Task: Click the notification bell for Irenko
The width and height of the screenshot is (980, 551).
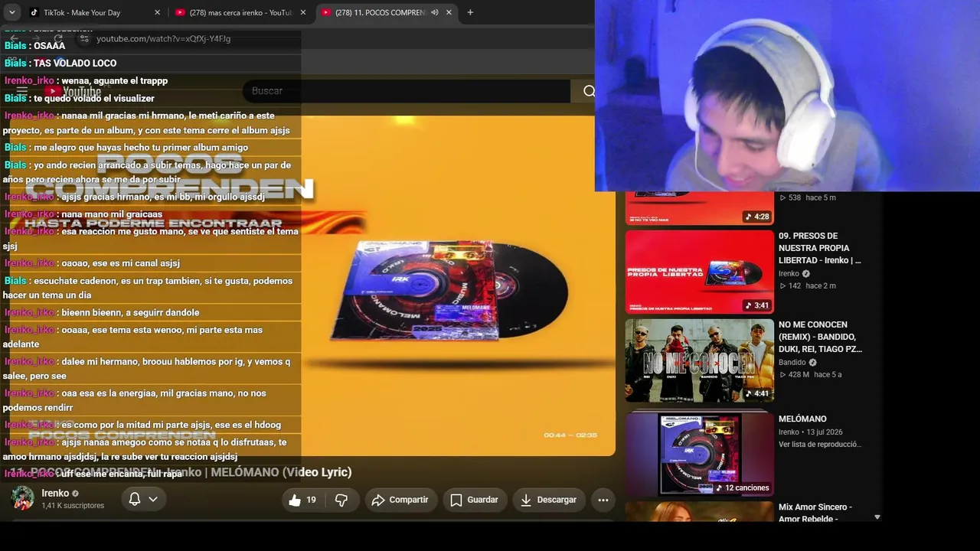Action: click(x=135, y=499)
